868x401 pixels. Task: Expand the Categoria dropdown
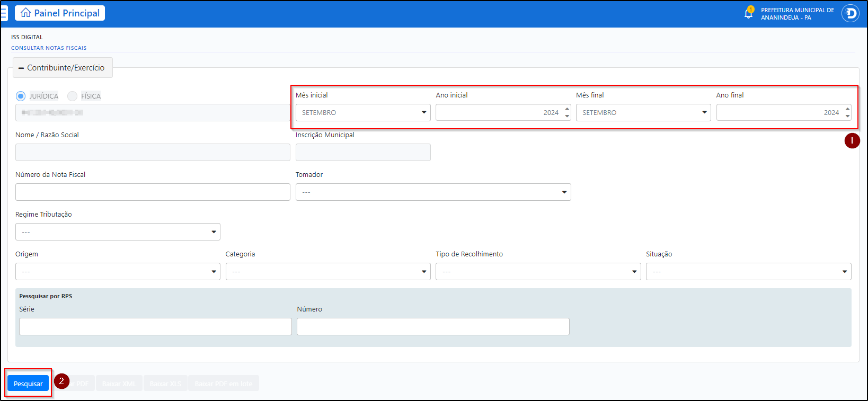[328, 271]
